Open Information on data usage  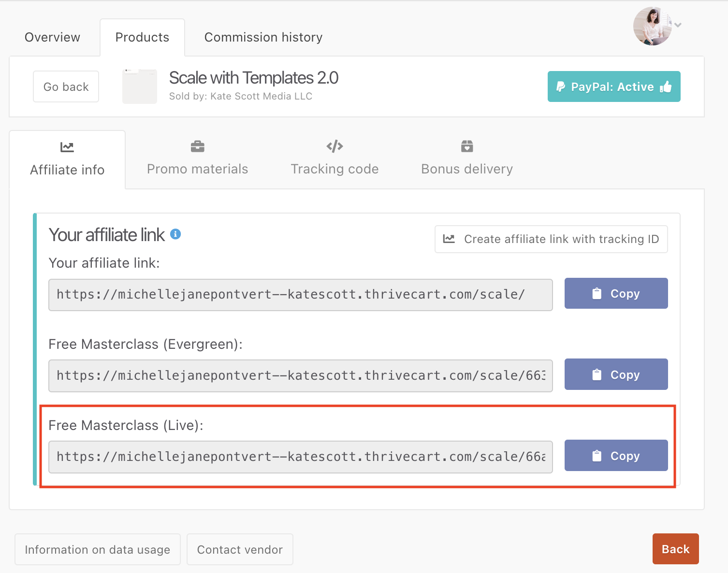pyautogui.click(x=97, y=549)
